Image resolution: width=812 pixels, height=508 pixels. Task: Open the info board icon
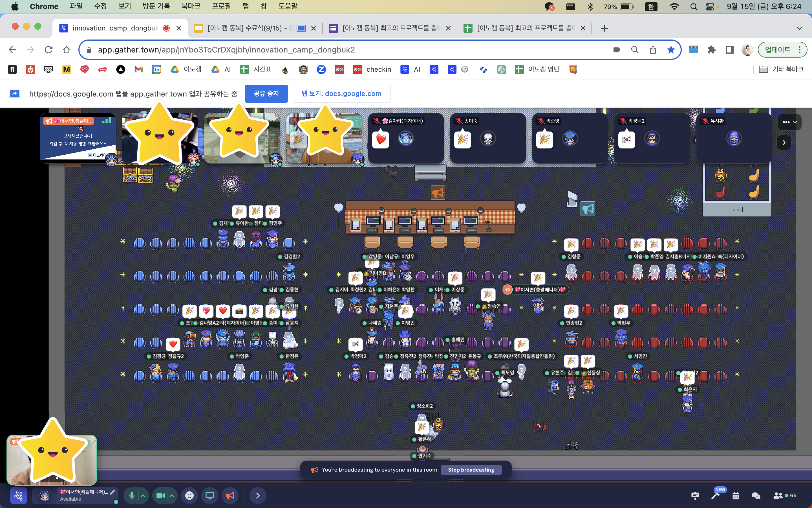tap(695, 496)
